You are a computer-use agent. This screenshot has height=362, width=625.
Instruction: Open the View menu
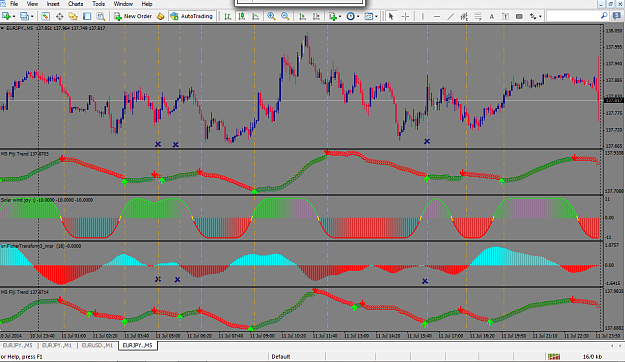pyautogui.click(x=32, y=4)
